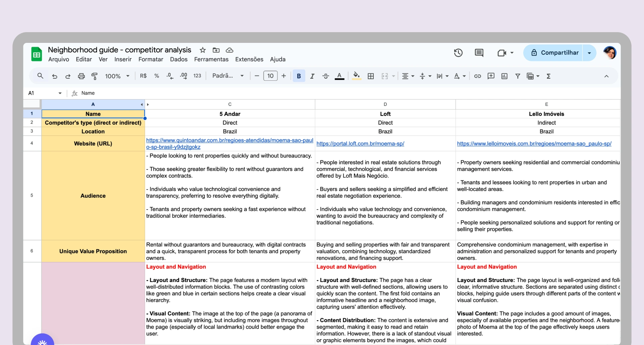Start a Meet video call
Viewport: 644px width, 345px height.
[x=502, y=53]
